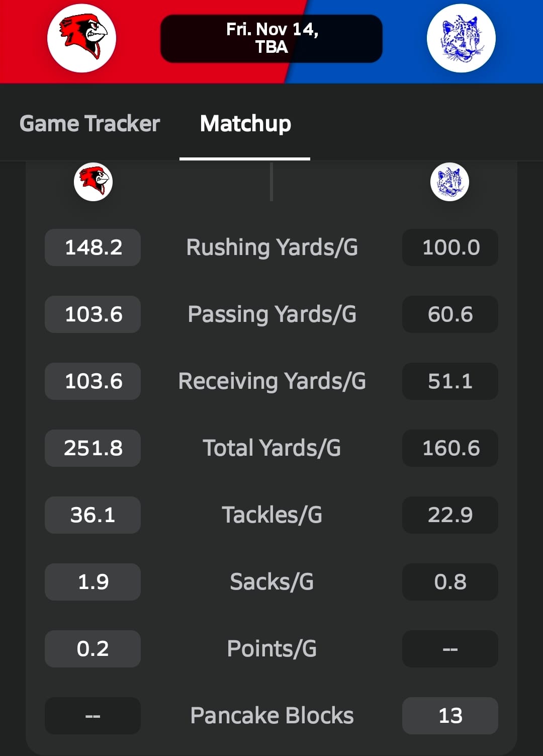543x756 pixels.
Task: Tap the 36.1 tackles per game value
Action: pos(93,515)
